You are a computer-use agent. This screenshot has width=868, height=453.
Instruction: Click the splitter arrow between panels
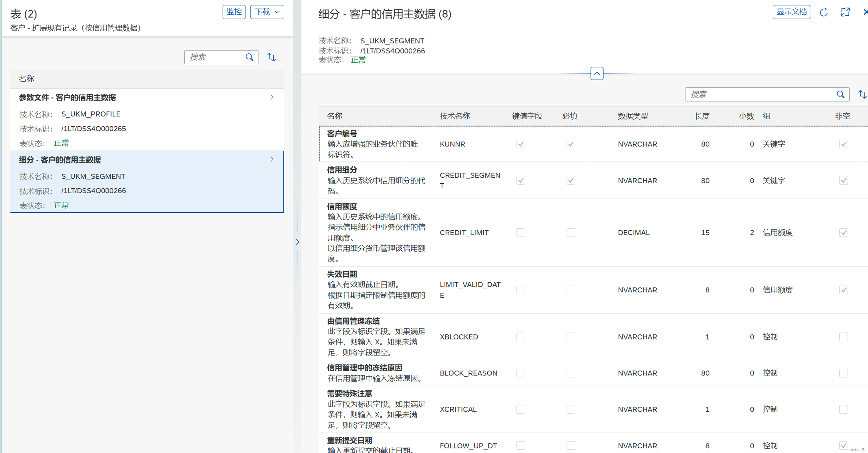click(297, 242)
